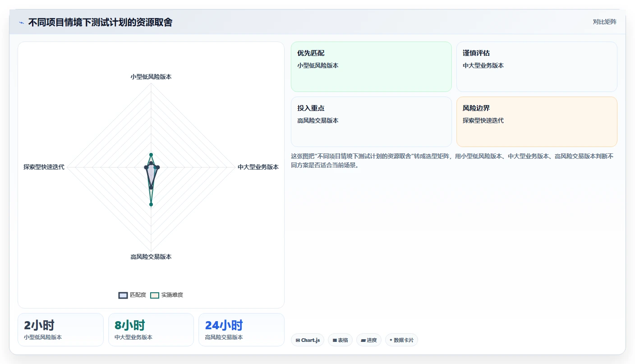Click the 中大型业务版本 radar axis label
The image size is (635, 364).
point(258,167)
